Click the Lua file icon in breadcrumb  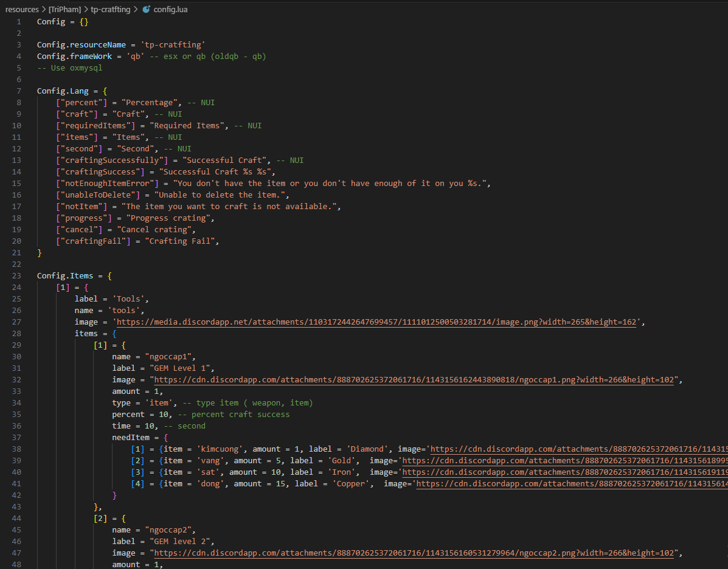click(x=146, y=9)
